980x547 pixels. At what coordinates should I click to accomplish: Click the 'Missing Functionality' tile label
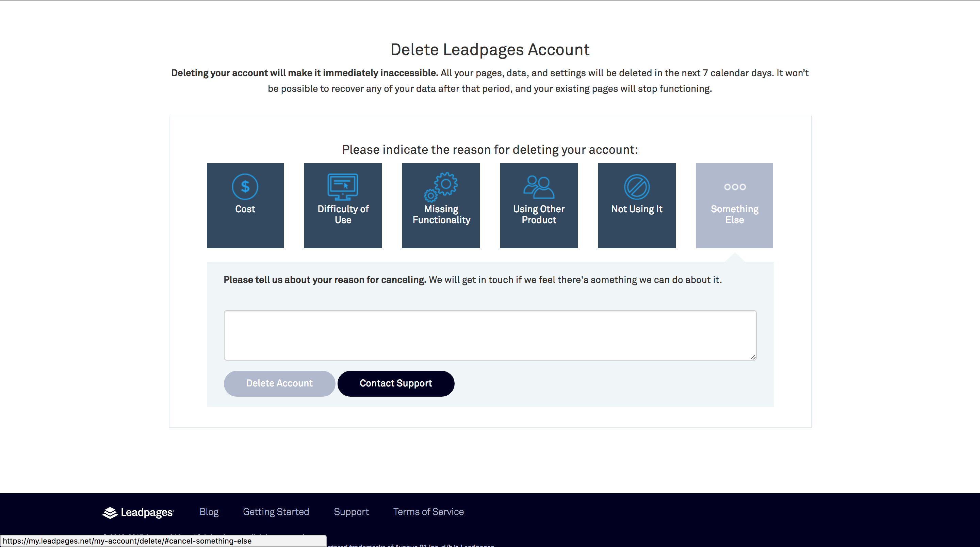click(441, 214)
